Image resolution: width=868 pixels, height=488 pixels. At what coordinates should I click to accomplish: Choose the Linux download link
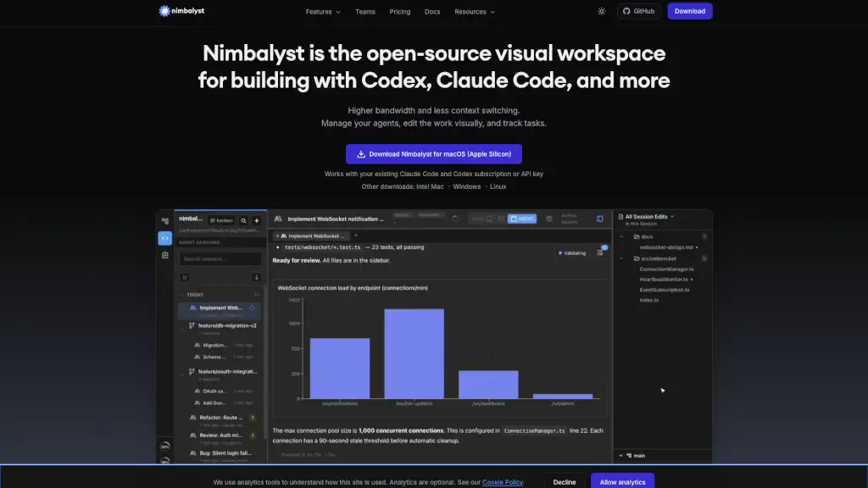(498, 186)
